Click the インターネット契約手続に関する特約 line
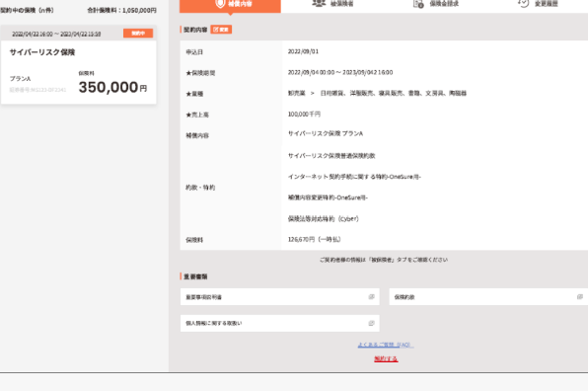This screenshot has height=391, width=588. tap(354, 177)
